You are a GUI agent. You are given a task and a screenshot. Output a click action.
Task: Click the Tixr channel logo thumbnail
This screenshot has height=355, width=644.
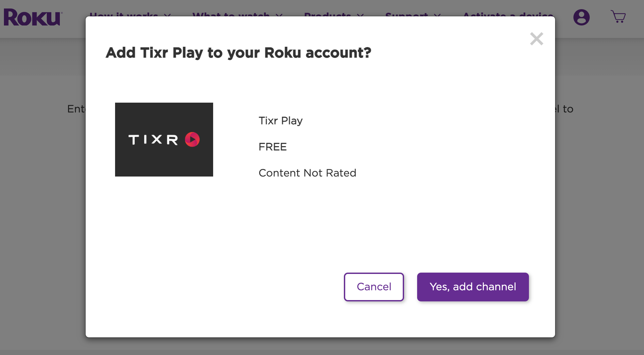click(164, 140)
